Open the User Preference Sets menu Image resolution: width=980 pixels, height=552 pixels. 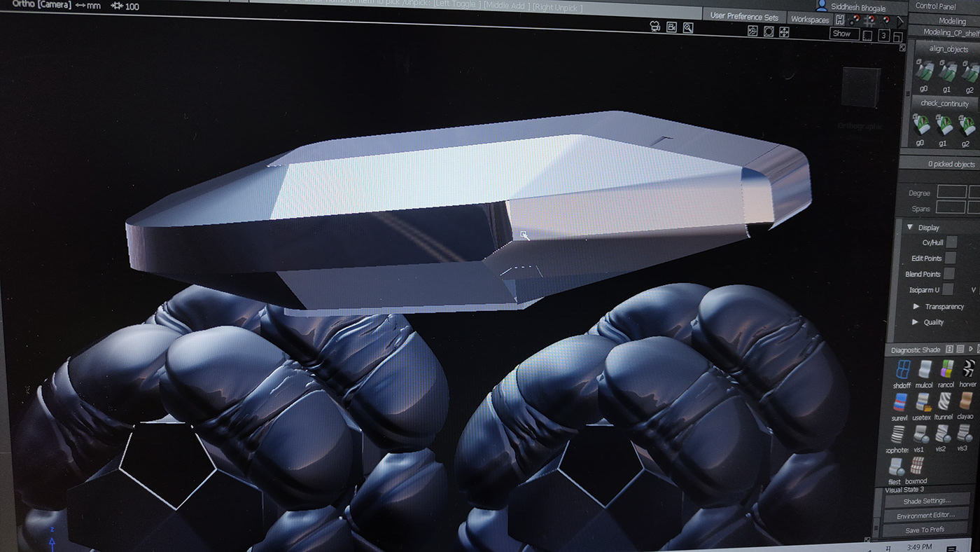[743, 17]
